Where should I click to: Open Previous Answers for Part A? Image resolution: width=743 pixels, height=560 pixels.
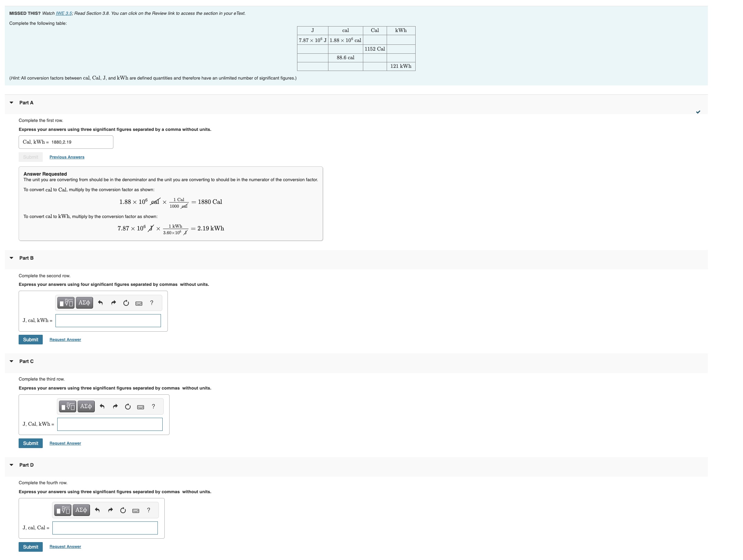point(67,157)
